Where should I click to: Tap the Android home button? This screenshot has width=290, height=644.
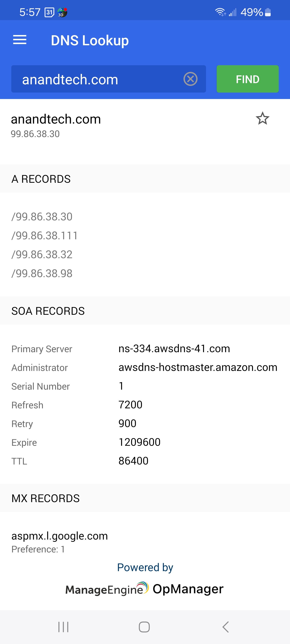[144, 627]
